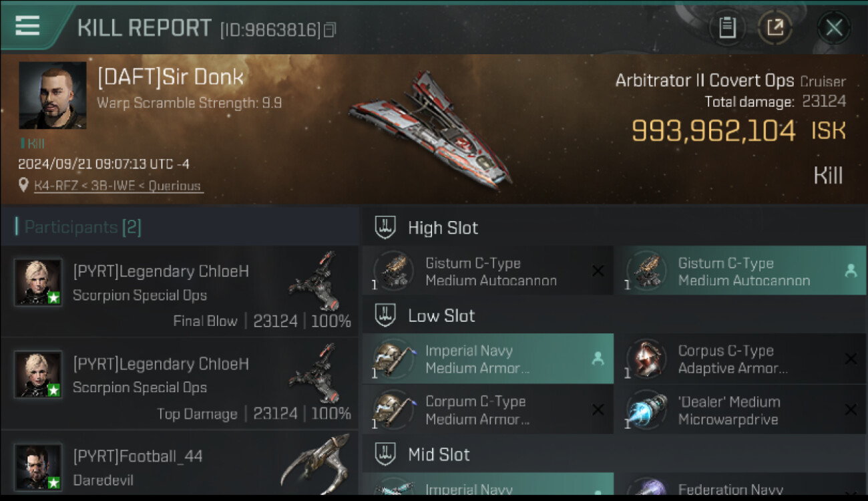Select Legendary ChloeH Top Damage portrait
868x501 pixels.
(x=38, y=374)
